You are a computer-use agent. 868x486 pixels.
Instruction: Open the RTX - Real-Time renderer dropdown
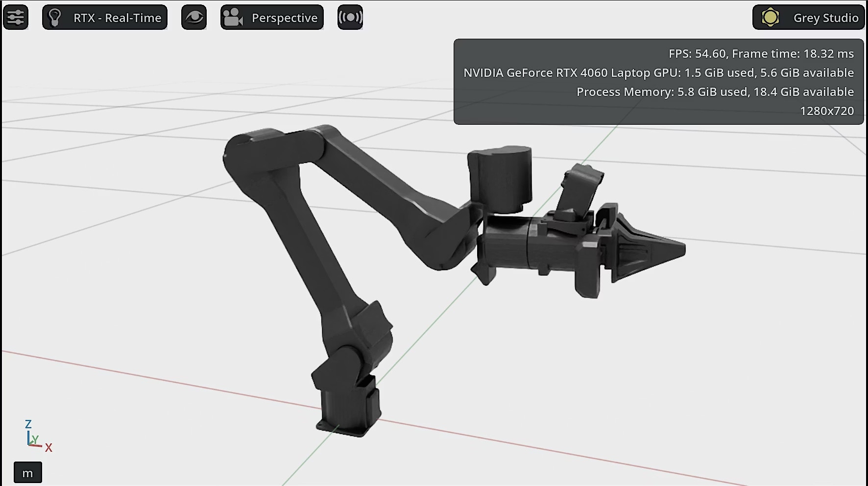[x=117, y=18]
